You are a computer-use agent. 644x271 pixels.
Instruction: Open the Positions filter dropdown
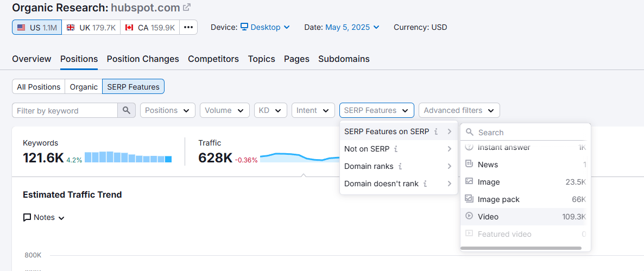[168, 110]
